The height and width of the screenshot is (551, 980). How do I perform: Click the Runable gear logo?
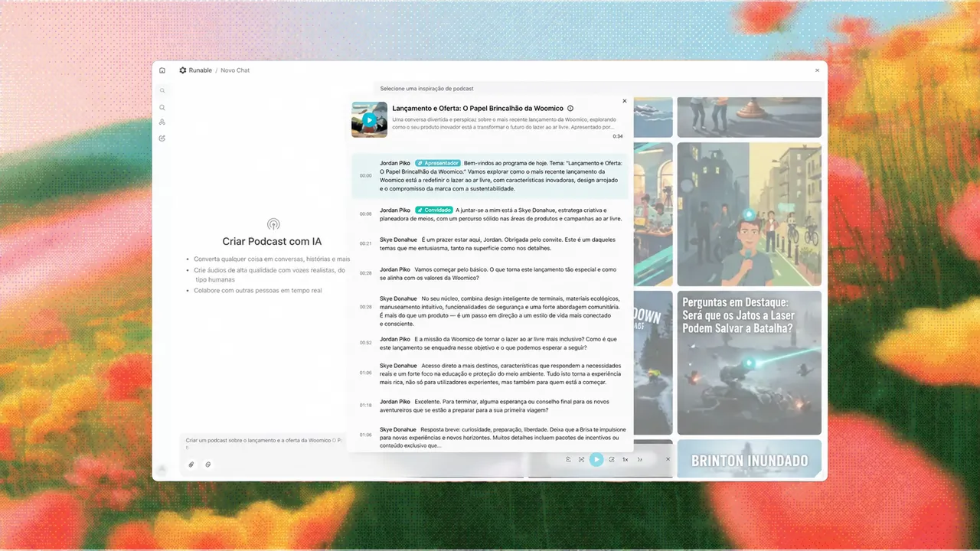[x=183, y=70]
